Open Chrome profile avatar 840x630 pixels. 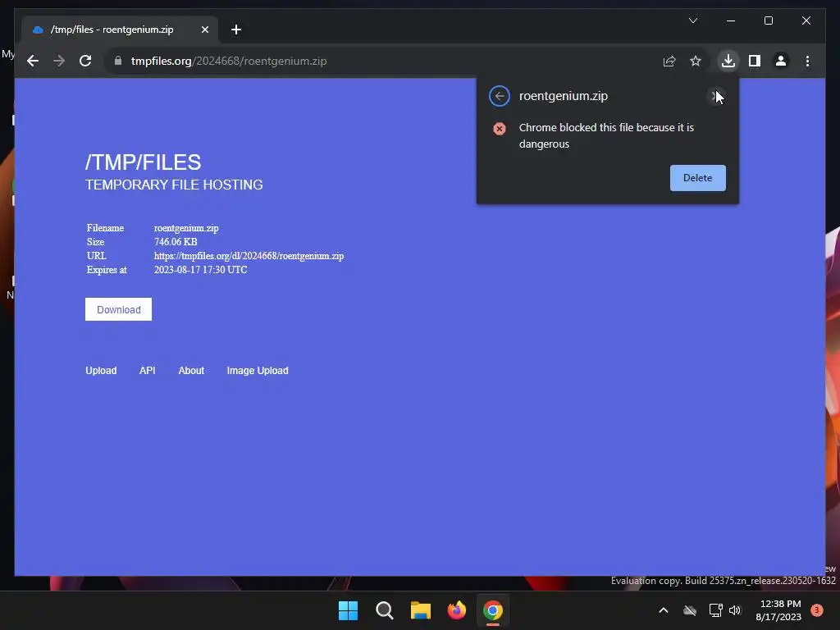click(781, 61)
